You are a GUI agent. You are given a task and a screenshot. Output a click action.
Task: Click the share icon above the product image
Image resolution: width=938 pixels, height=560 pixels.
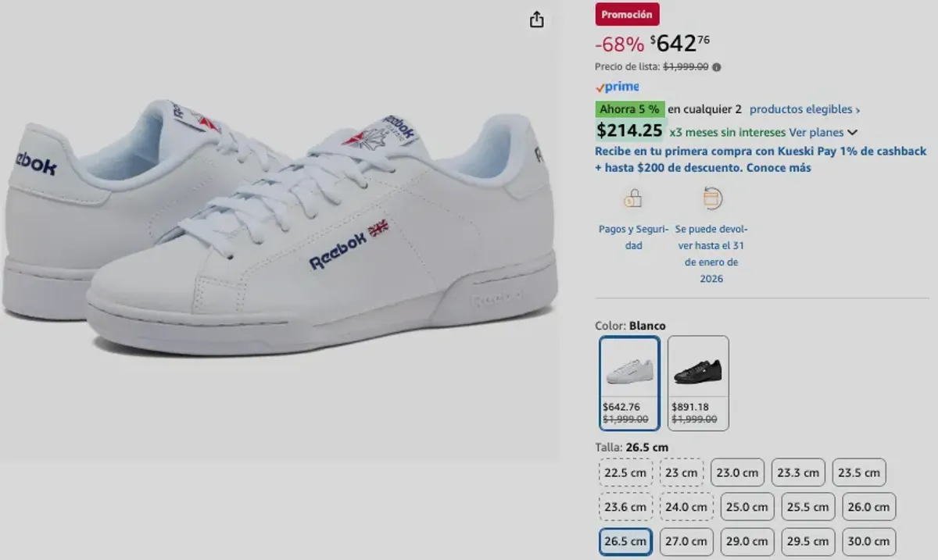[536, 20]
